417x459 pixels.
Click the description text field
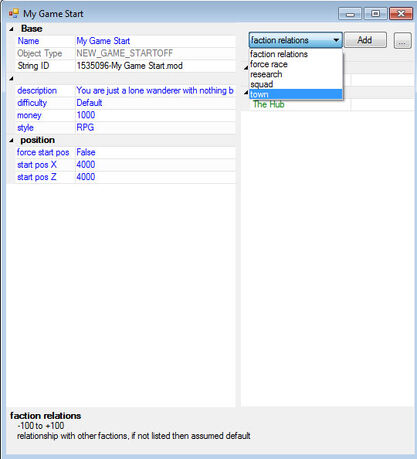tap(155, 91)
